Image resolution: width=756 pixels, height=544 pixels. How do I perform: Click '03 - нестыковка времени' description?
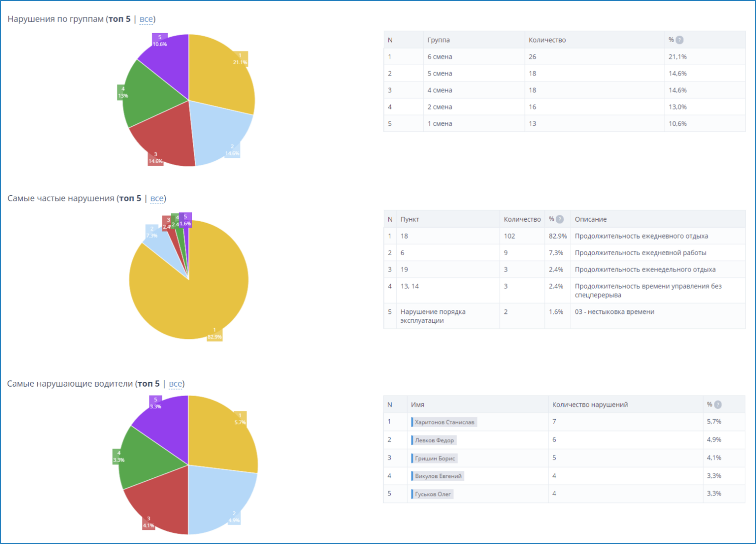point(614,312)
